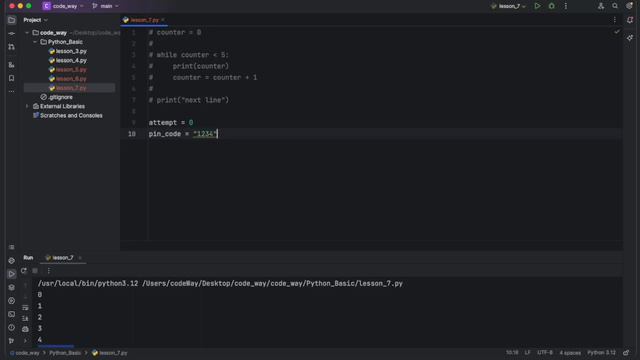The width and height of the screenshot is (640, 360).
Task: Click Python_Basic breadcrumb in status bar
Action: [65, 353]
